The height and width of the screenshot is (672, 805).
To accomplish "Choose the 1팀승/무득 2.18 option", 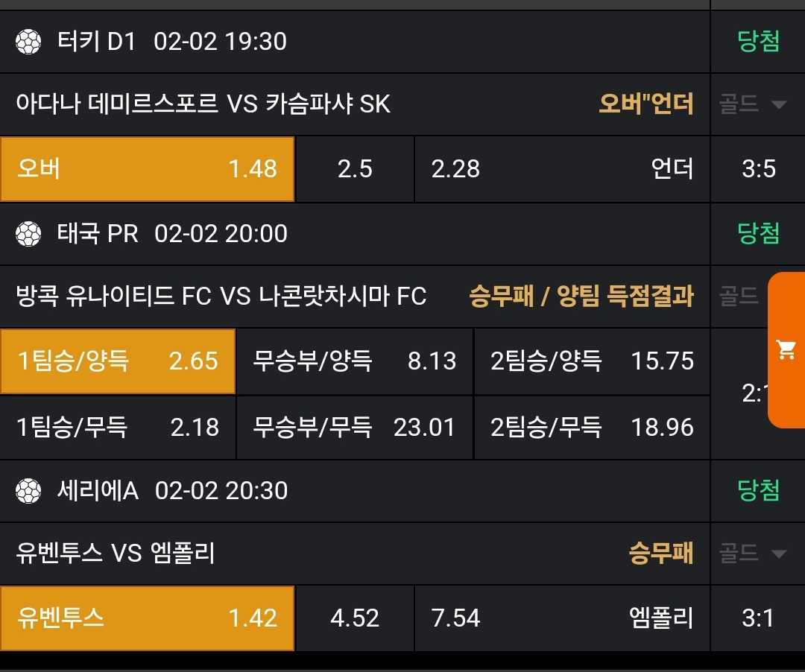I will 118,427.
